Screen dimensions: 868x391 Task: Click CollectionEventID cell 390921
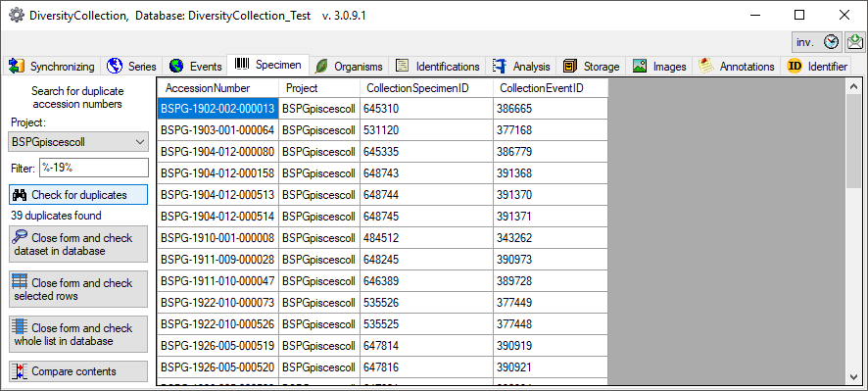(551, 367)
